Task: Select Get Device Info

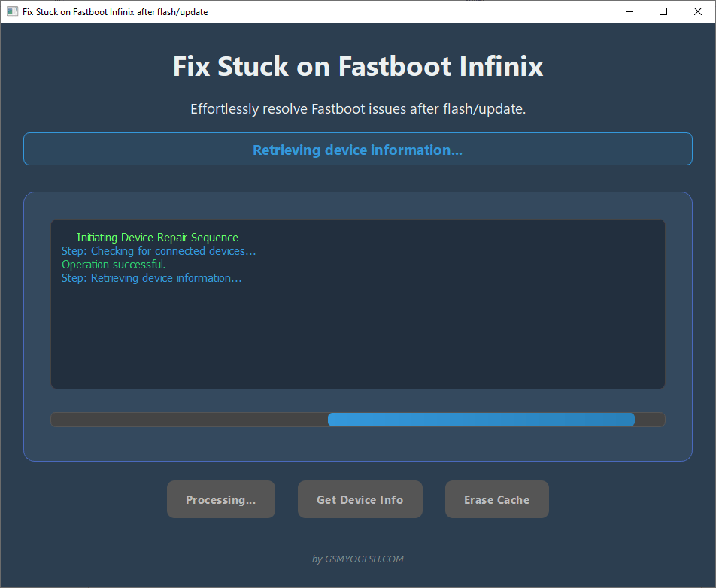Action: (360, 499)
